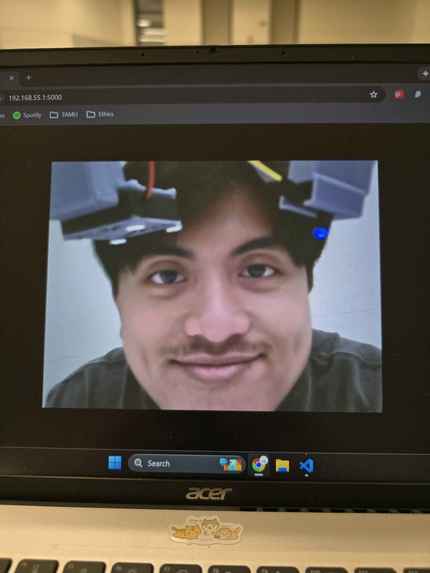Open Google Chrome from the taskbar
Screen dimensions: 430x573
259,465
